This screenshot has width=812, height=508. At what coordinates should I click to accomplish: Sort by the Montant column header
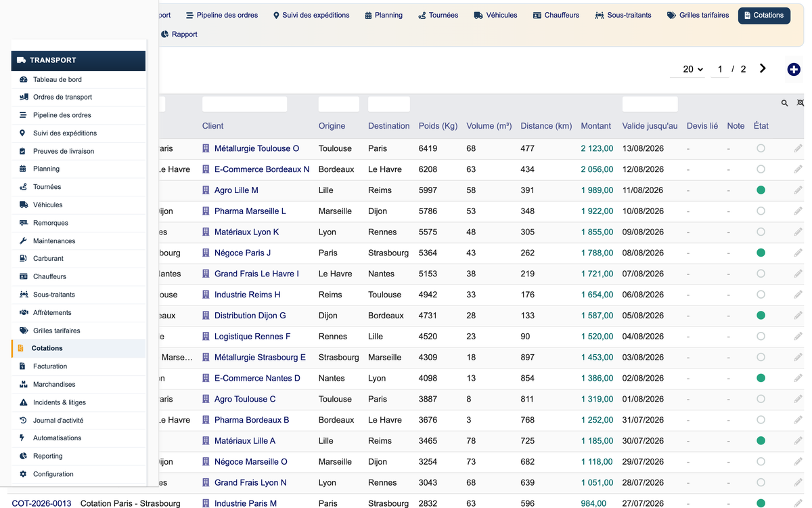point(595,126)
